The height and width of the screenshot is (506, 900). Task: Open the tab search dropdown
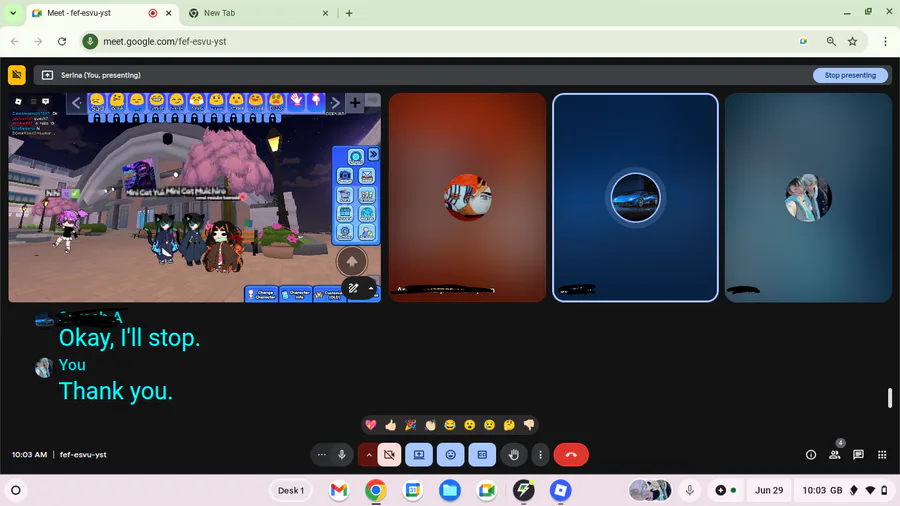(13, 13)
